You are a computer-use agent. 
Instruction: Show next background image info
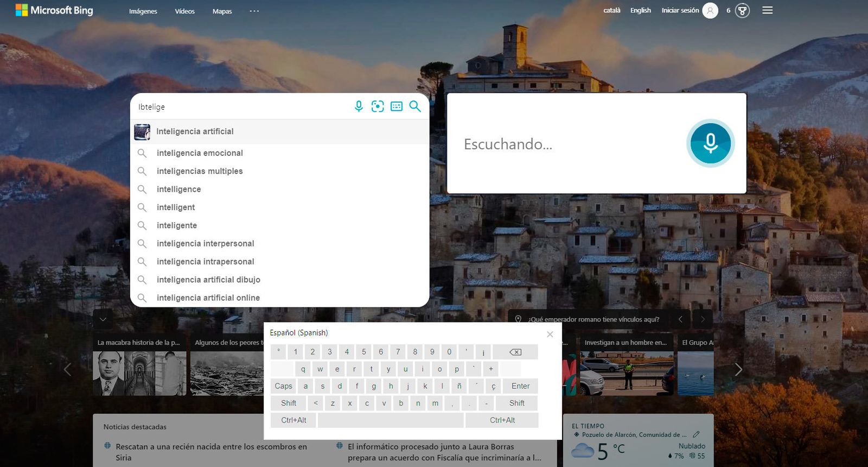pyautogui.click(x=703, y=319)
